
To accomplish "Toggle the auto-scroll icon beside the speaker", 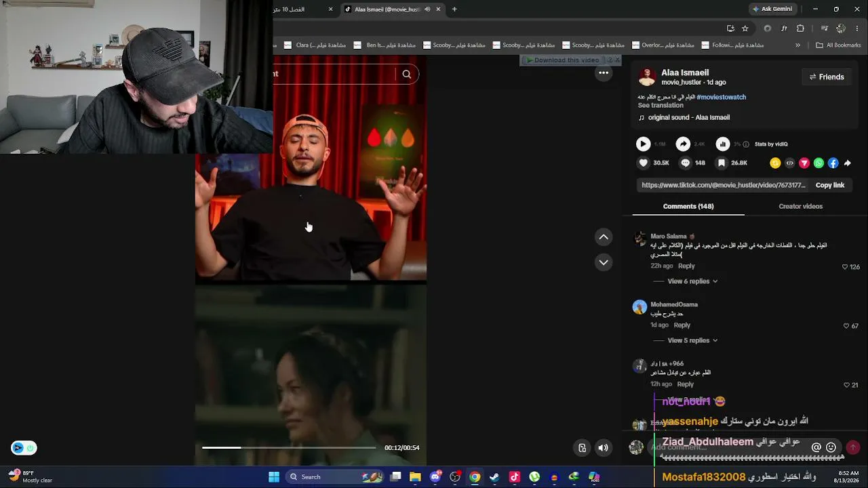I will pos(582,447).
